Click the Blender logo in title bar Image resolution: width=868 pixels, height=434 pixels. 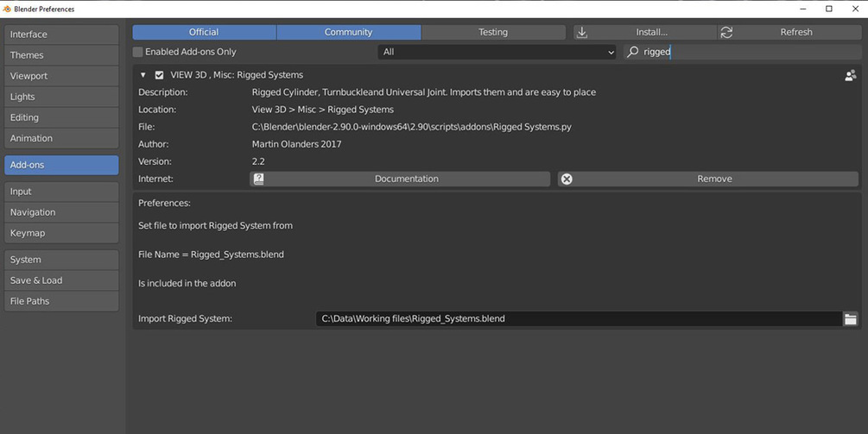coord(7,9)
